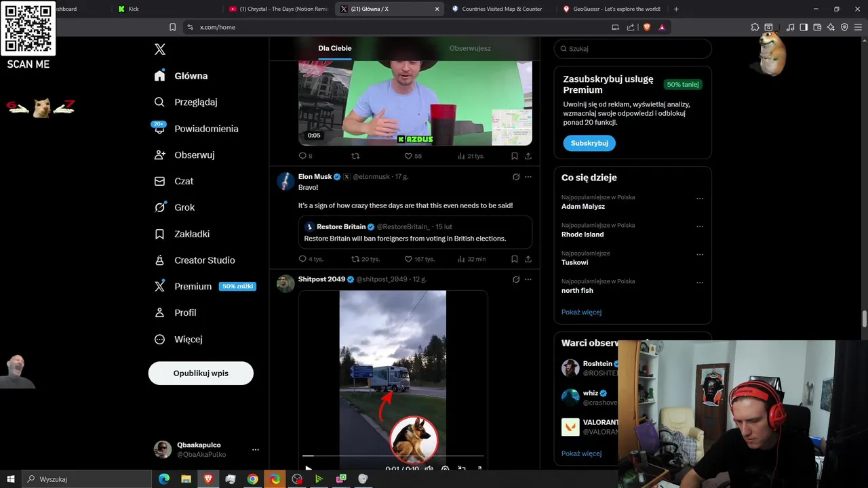The image size is (868, 488).
Task: Bookmark the Kazdus video post
Action: (515, 156)
